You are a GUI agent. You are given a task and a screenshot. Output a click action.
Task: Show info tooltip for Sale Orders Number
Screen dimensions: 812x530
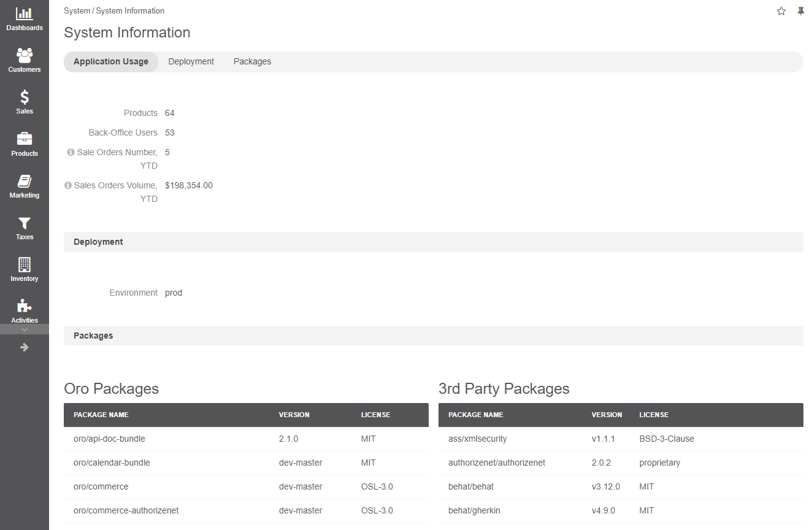71,152
